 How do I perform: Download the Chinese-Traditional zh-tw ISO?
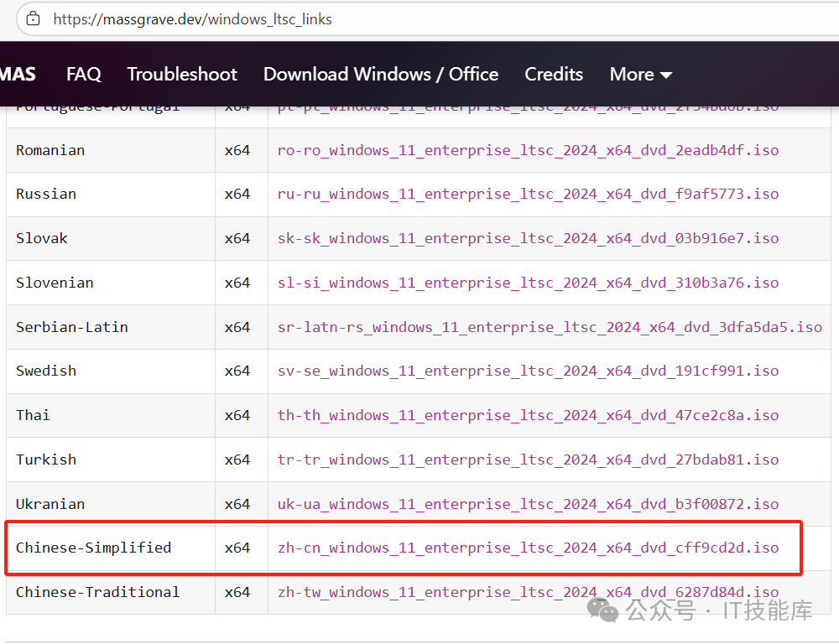click(x=528, y=592)
